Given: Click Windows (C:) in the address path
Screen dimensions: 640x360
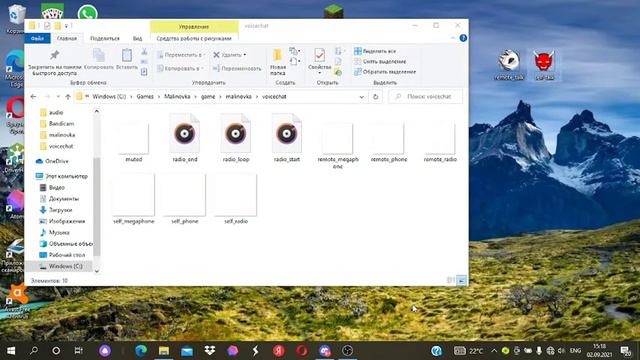Looking at the screenshot, I should coord(109,97).
